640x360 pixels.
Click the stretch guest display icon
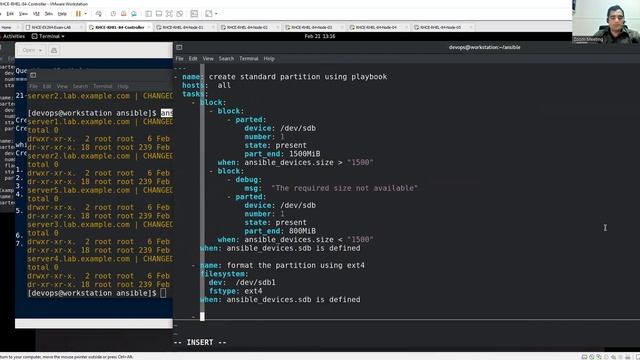[x=209, y=13]
